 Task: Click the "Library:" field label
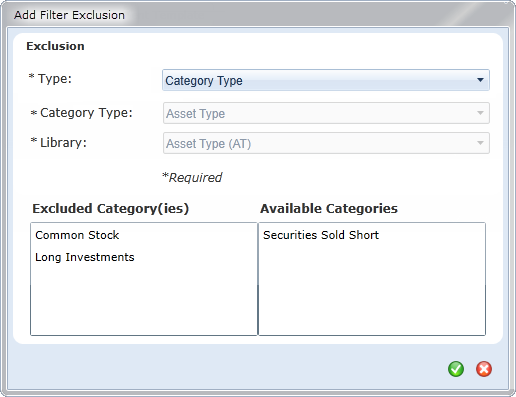(x=59, y=143)
